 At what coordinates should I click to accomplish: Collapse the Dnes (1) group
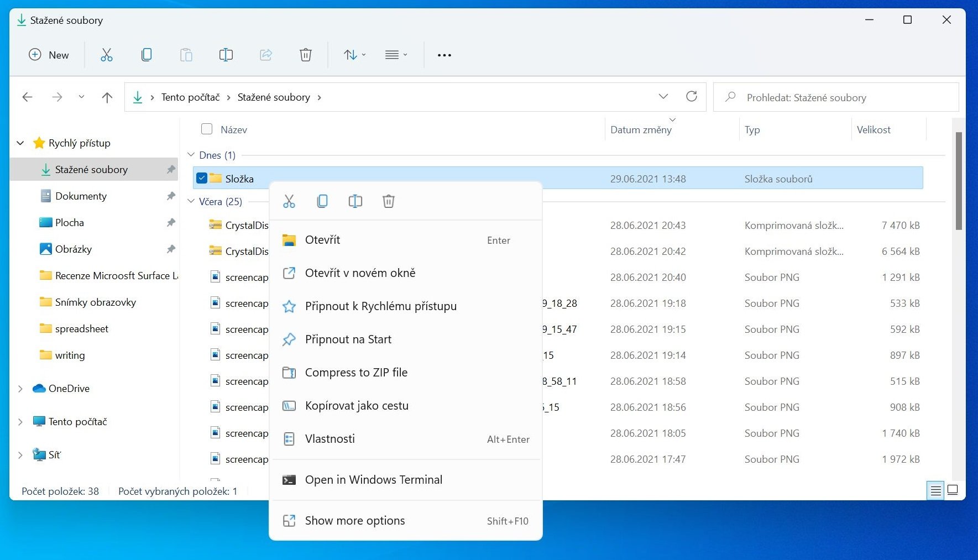191,155
